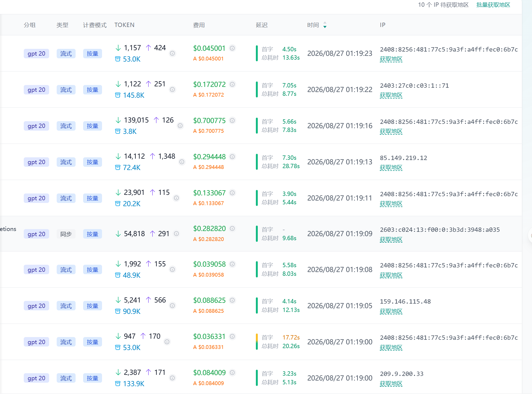Click info icon next to cost $0.084009
The height and width of the screenshot is (394, 532).
tap(232, 373)
